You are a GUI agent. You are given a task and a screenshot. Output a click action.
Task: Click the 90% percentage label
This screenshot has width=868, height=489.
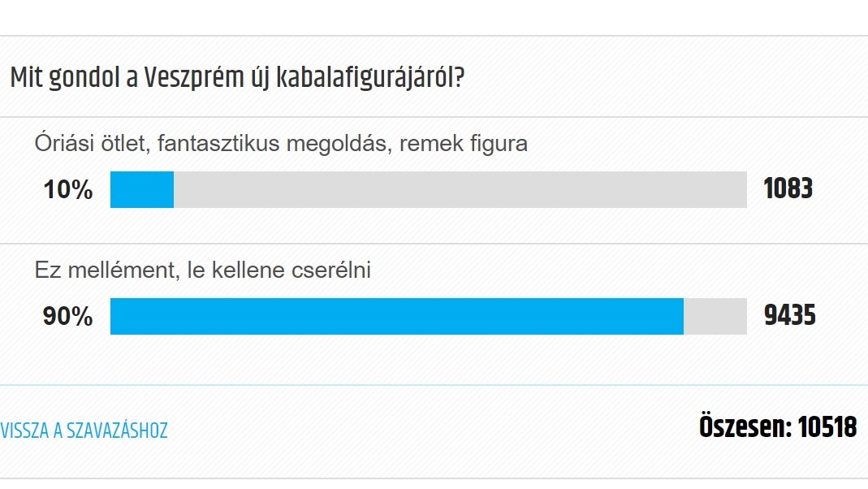67,316
